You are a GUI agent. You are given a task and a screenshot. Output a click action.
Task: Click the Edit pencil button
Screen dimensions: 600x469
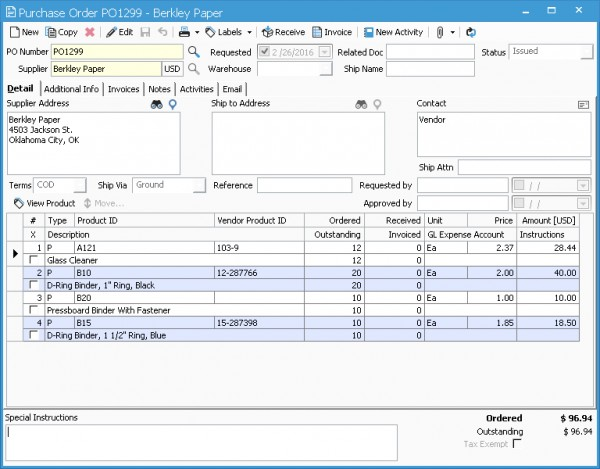click(119, 32)
